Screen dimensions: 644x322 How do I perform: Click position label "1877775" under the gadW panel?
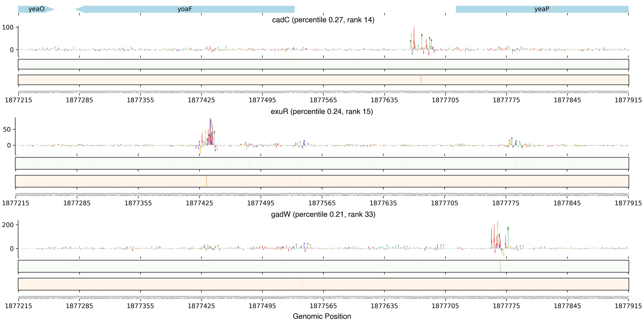pos(507,306)
